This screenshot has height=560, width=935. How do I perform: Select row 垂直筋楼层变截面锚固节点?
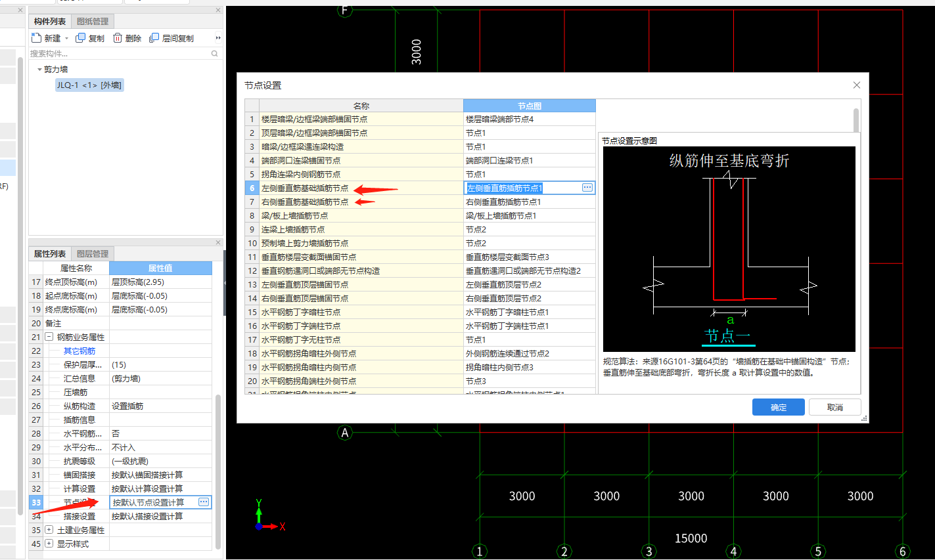[361, 257]
